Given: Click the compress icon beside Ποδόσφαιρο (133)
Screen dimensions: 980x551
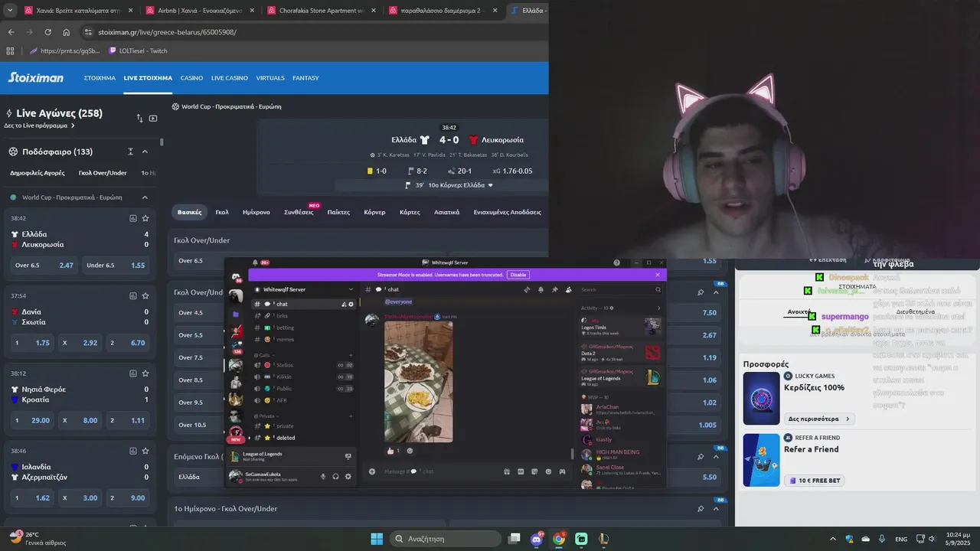Looking at the screenshot, I should [131, 152].
